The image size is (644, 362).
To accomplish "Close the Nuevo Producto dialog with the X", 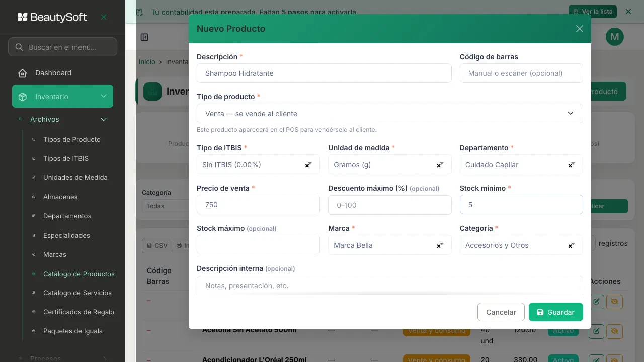I will (580, 29).
